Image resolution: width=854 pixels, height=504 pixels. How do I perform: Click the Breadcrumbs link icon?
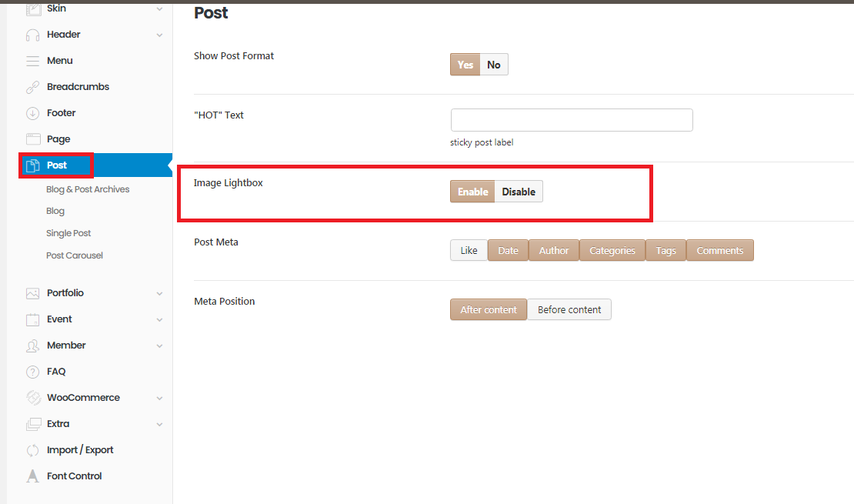(32, 87)
